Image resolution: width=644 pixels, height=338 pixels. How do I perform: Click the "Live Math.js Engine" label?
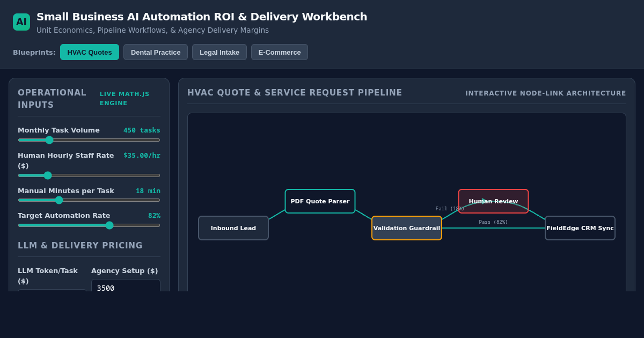coord(125,99)
